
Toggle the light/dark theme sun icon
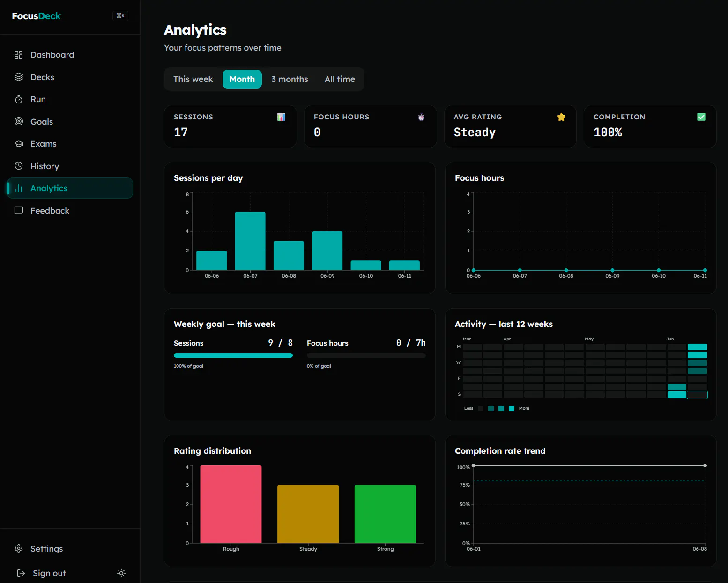click(121, 573)
